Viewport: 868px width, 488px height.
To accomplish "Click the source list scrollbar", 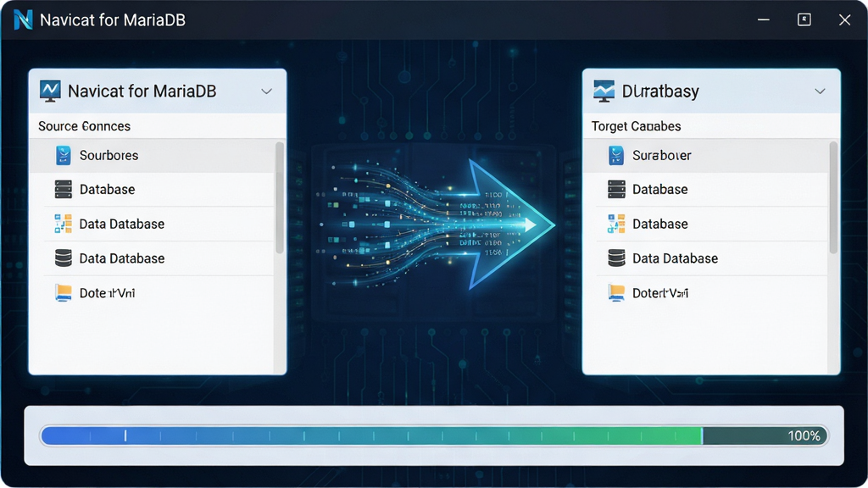I will (x=280, y=197).
